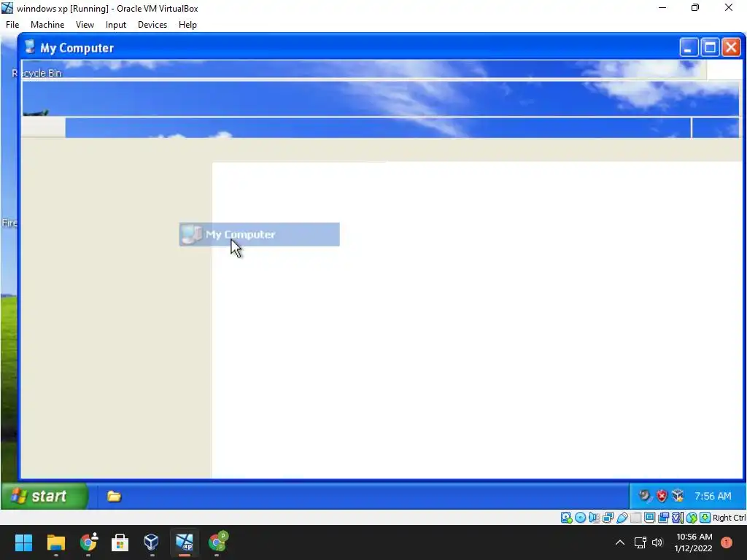Screen dimensions: 747x560
Task: Open the Windows 11 Start menu
Action: click(23, 542)
